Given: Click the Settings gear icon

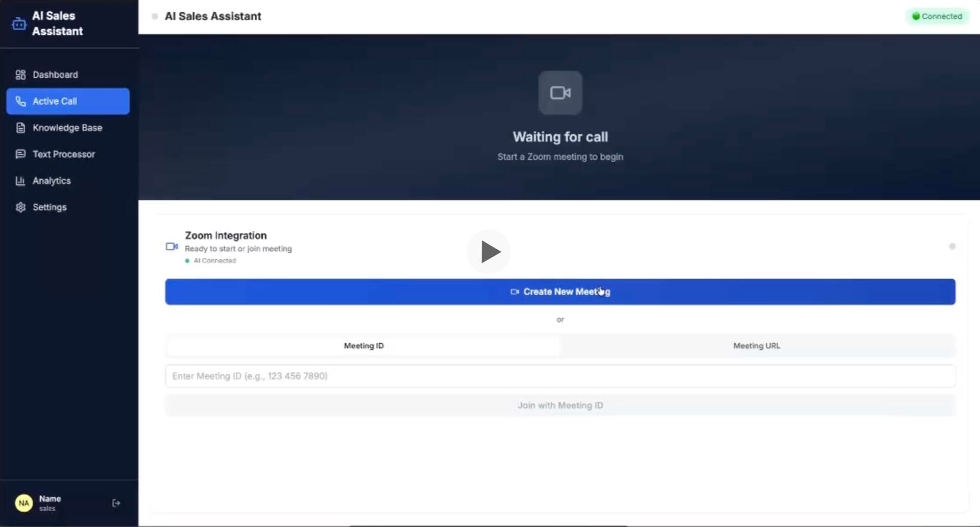Looking at the screenshot, I should tap(20, 207).
